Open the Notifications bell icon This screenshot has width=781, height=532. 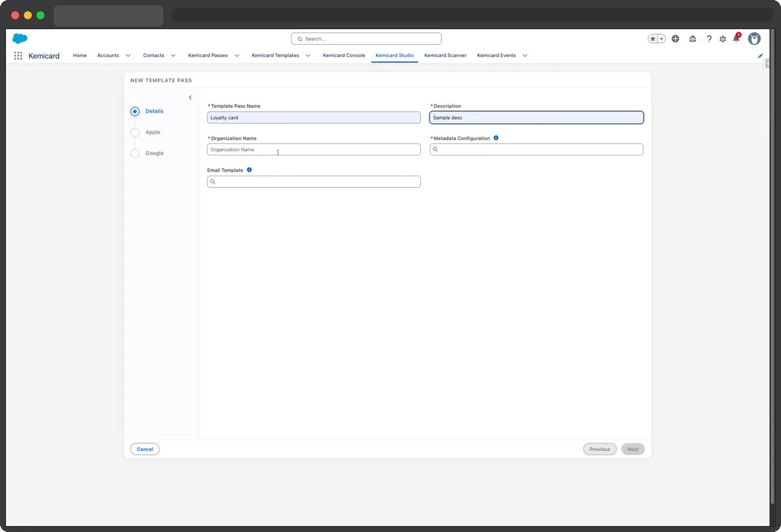point(737,38)
